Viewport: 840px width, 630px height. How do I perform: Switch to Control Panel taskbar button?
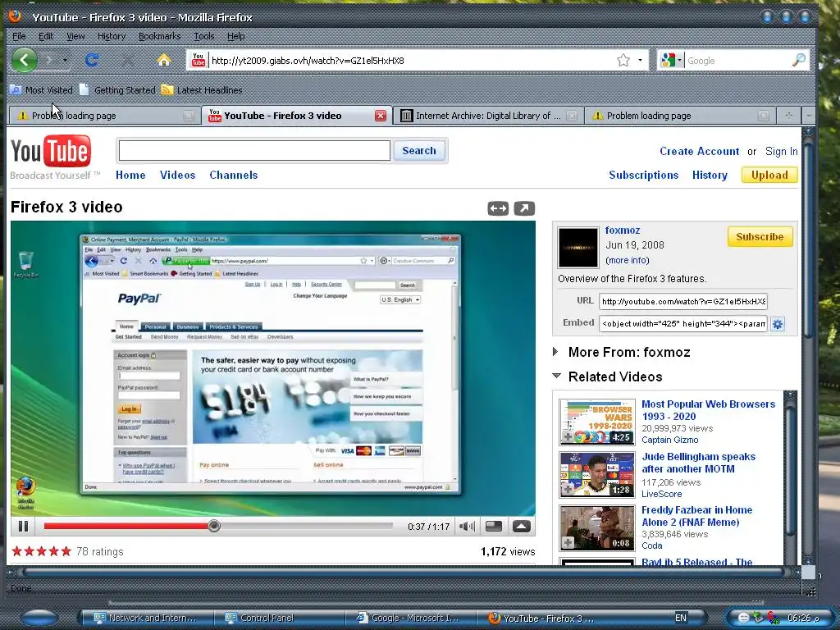pyautogui.click(x=279, y=618)
